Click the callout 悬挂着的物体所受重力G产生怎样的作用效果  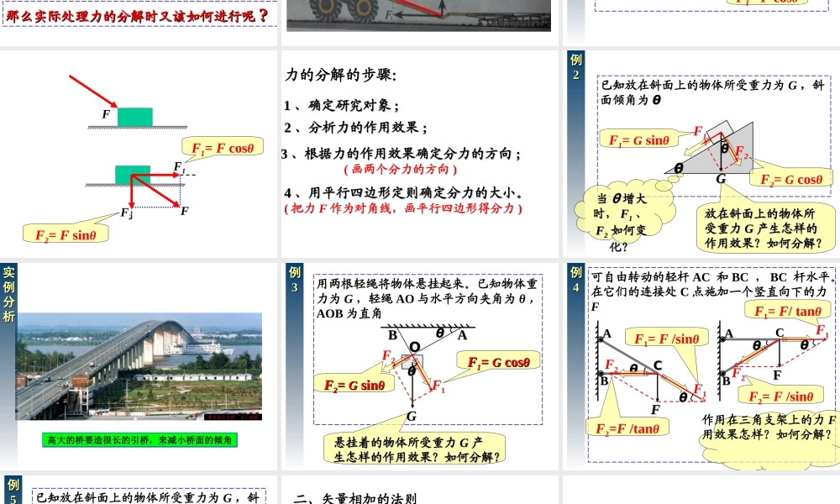(x=416, y=449)
